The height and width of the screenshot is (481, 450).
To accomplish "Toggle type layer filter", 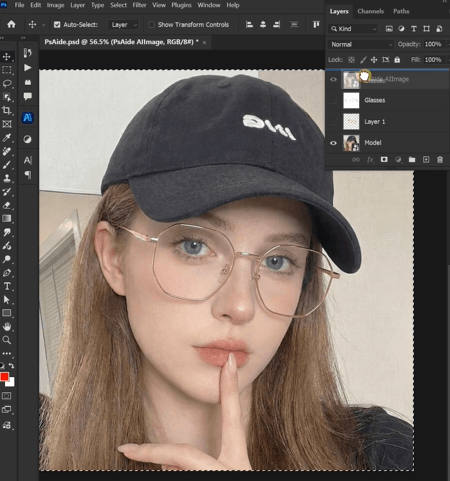I will (414, 29).
